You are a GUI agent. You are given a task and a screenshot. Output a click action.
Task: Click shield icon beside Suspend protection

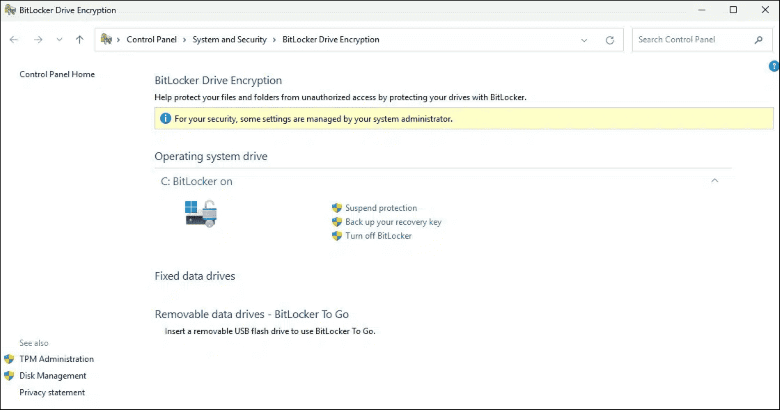point(337,208)
